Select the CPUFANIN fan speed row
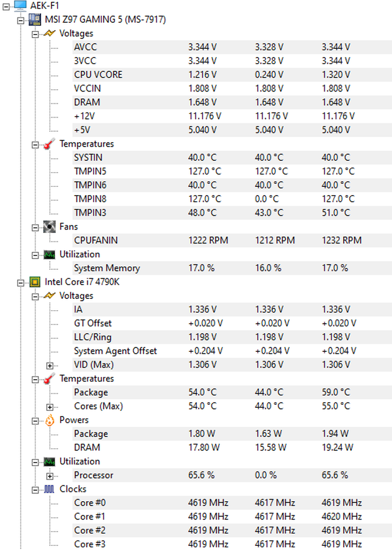392x550 pixels. (232, 240)
